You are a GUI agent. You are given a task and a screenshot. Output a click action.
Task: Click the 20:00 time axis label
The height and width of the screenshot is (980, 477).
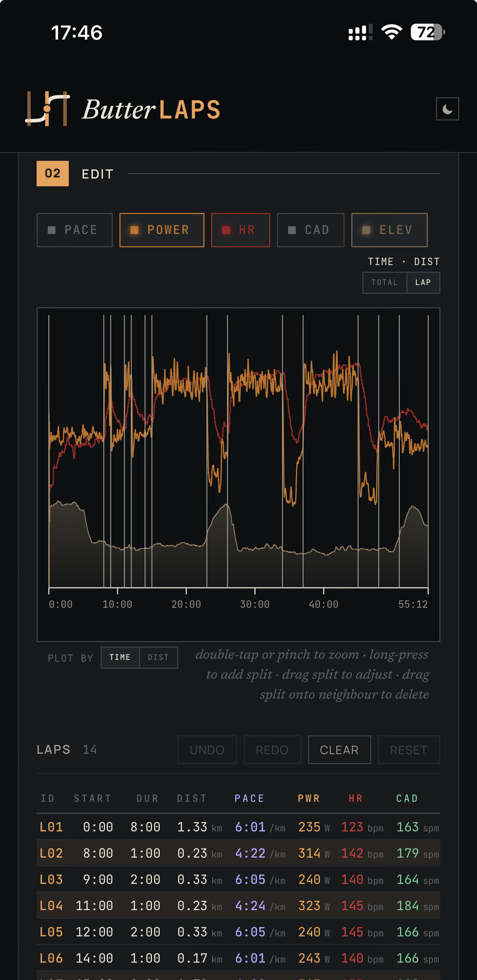click(x=186, y=604)
